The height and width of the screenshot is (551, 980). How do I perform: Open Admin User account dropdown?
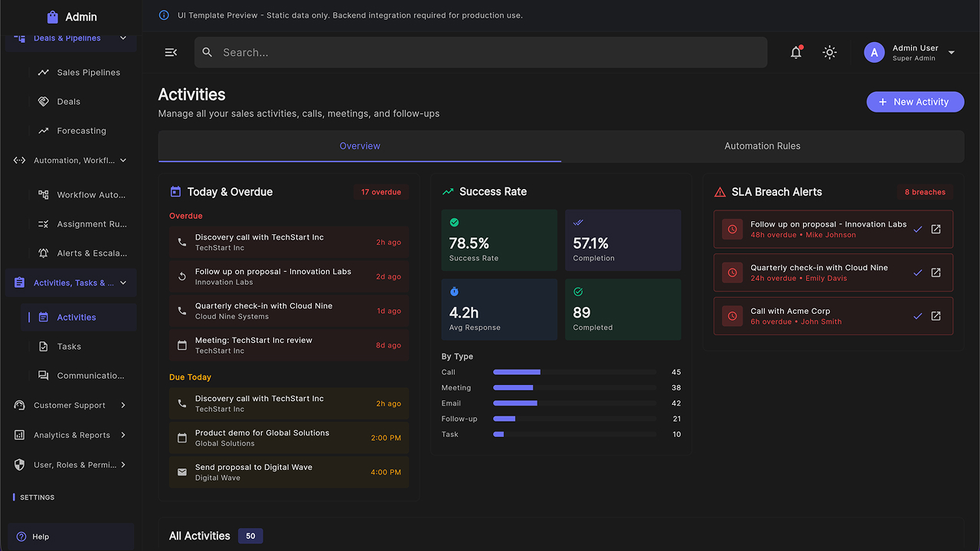(910, 52)
